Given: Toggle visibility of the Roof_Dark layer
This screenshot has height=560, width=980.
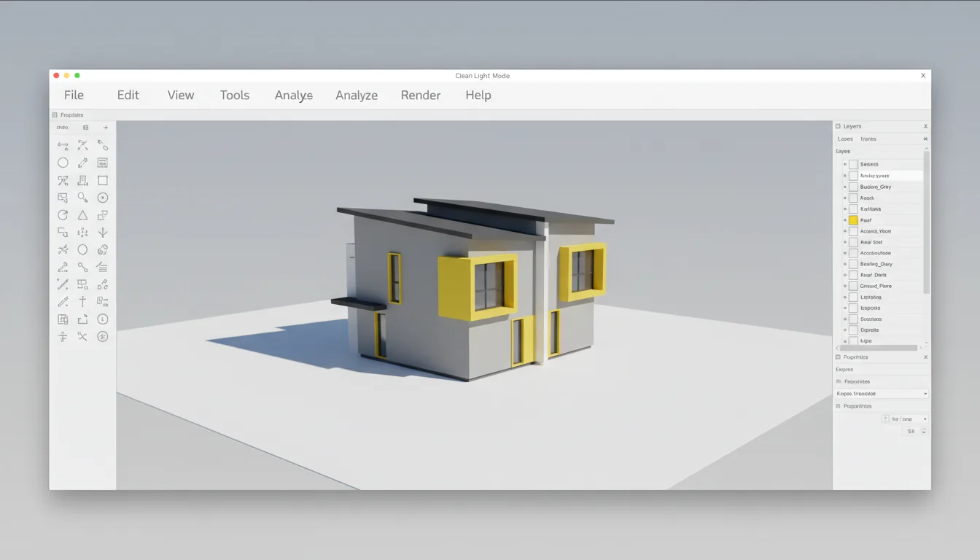Looking at the screenshot, I should [x=844, y=275].
